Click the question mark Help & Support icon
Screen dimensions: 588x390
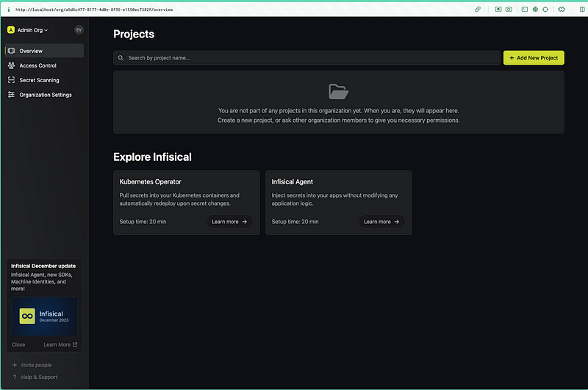[15, 378]
